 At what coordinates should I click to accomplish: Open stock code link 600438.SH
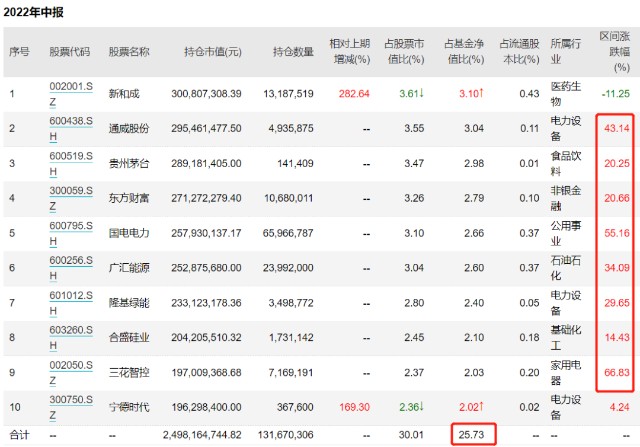(x=71, y=129)
